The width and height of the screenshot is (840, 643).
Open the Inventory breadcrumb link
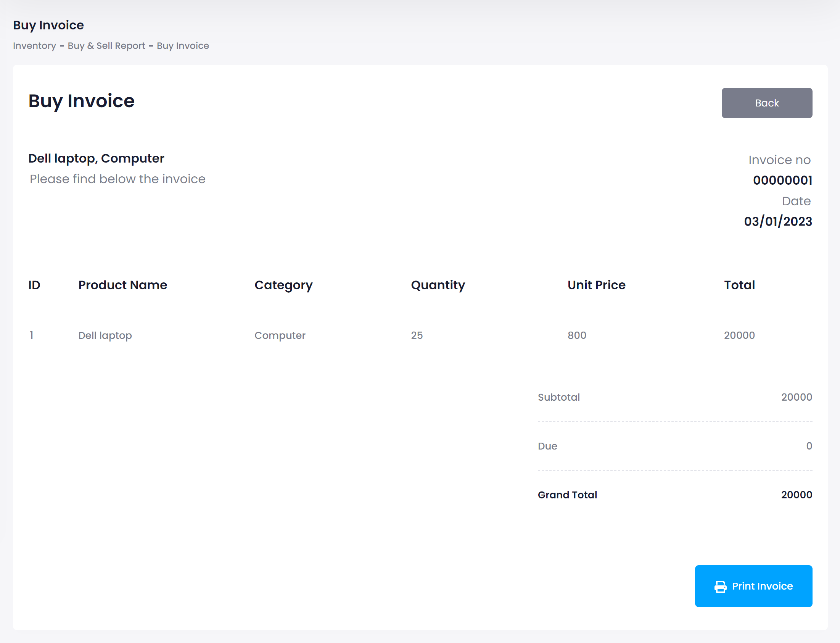34,45
